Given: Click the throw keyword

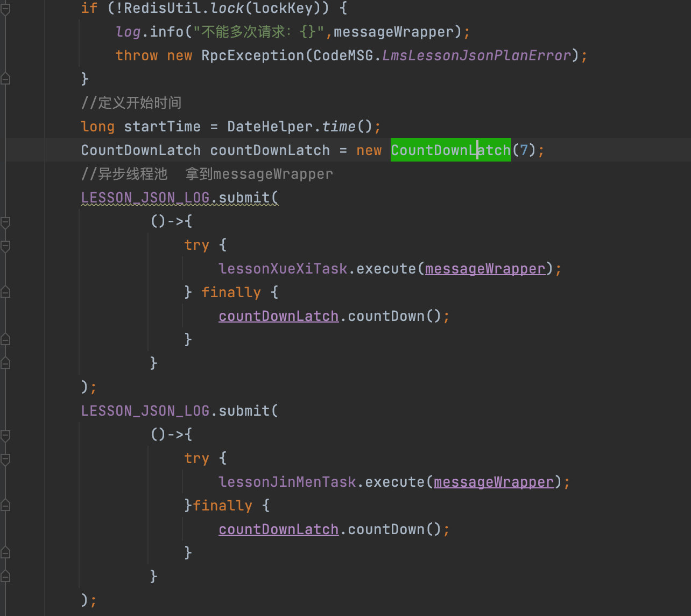Looking at the screenshot, I should 137,55.
